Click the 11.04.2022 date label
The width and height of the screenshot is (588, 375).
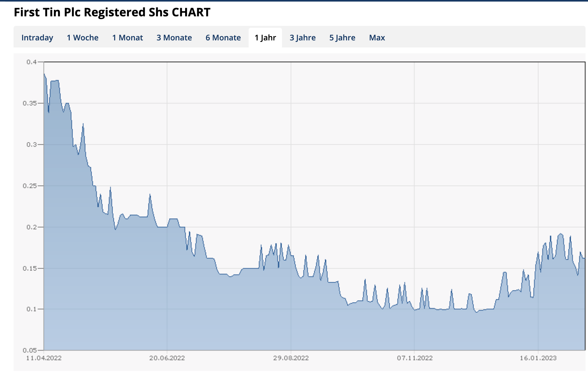(44, 358)
